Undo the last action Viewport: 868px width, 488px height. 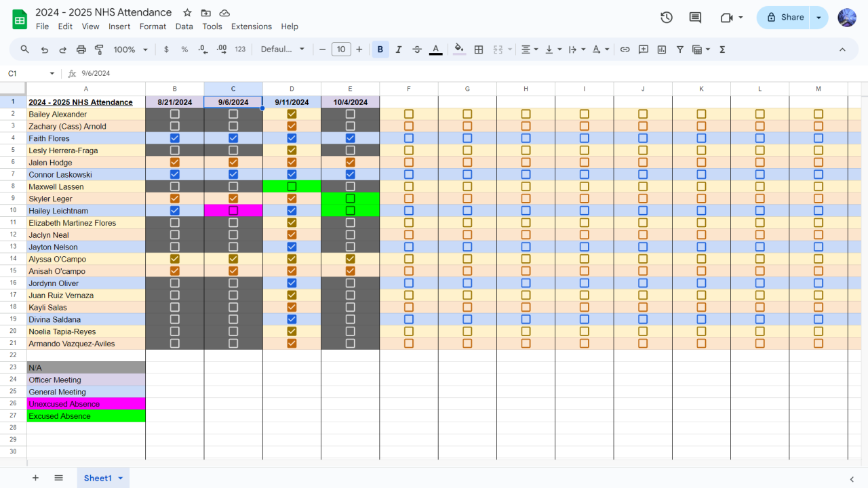pyautogui.click(x=45, y=49)
